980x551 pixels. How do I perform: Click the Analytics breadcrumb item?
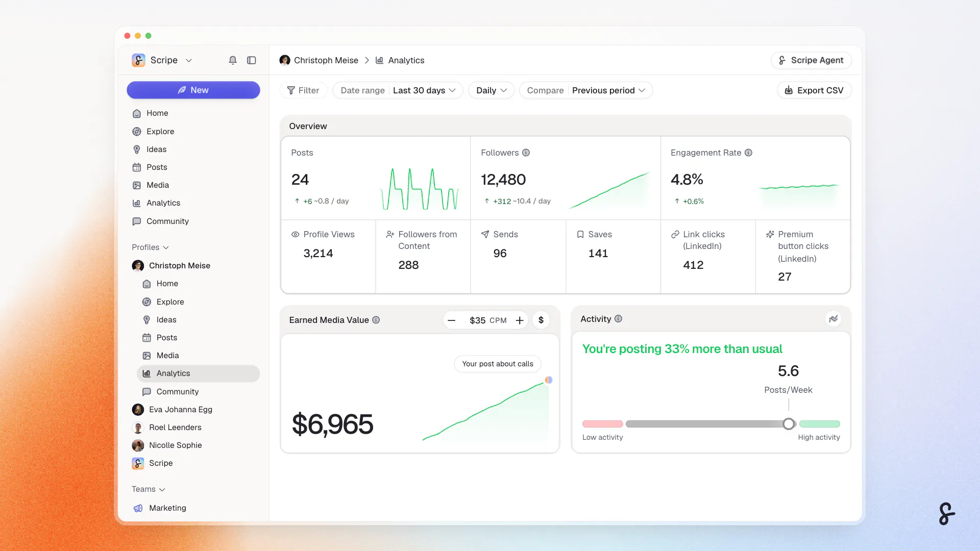(400, 60)
